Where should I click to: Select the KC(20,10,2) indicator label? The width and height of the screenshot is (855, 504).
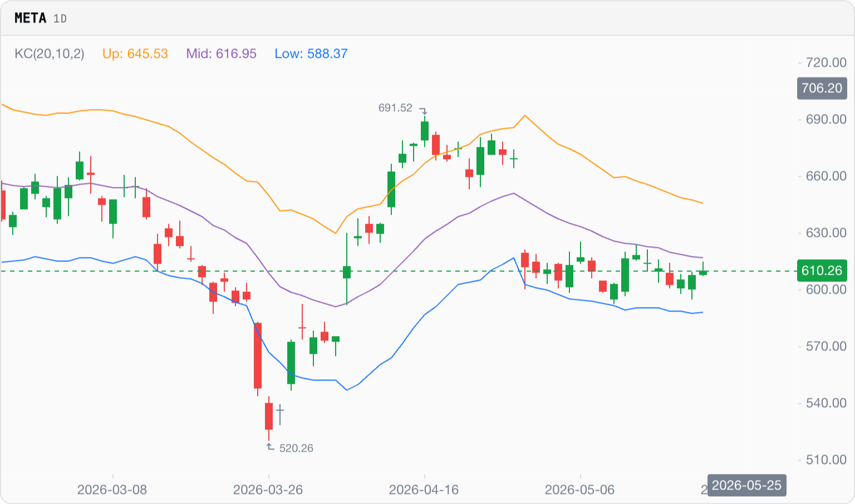[x=50, y=53]
